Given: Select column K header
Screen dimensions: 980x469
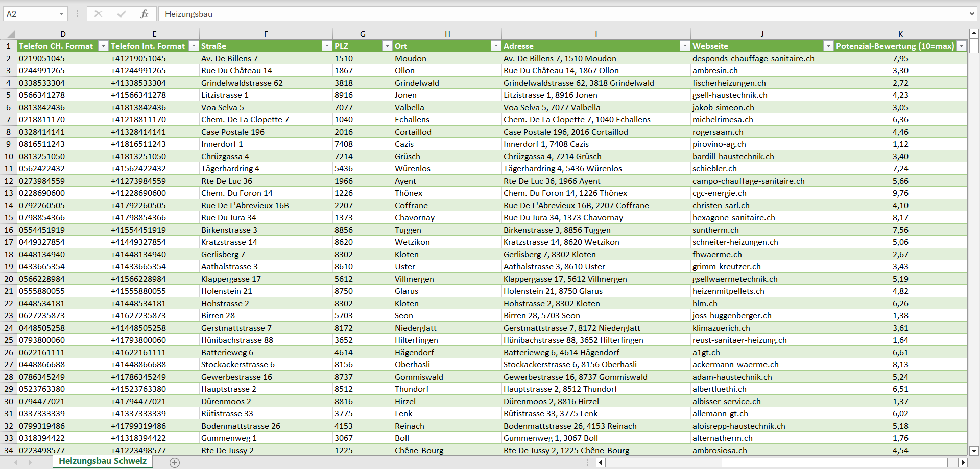Looking at the screenshot, I should [x=900, y=34].
